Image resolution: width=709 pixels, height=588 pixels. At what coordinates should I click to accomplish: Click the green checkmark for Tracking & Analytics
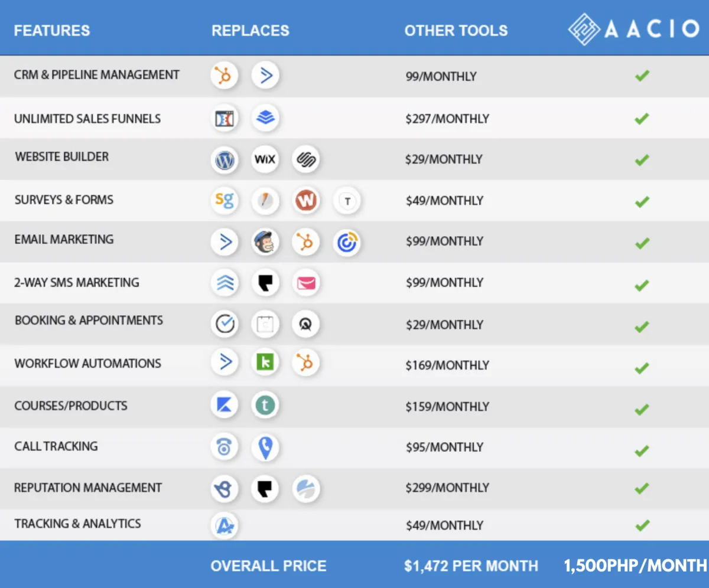(642, 525)
